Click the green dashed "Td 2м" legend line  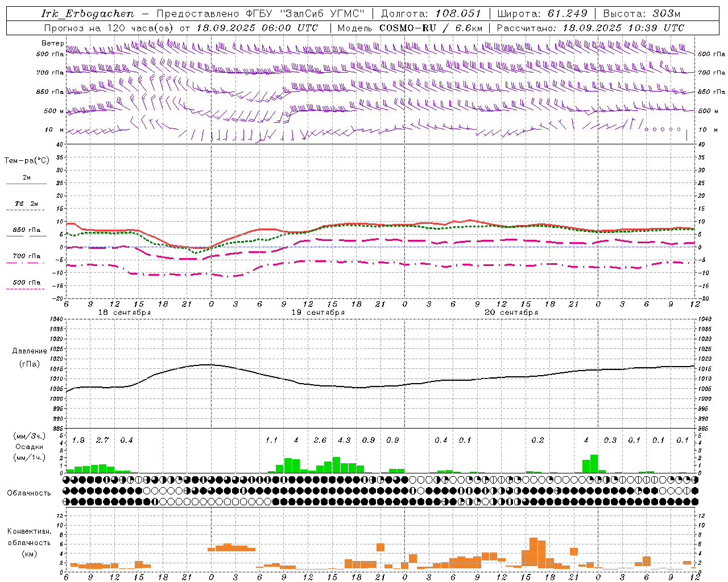tap(25, 210)
